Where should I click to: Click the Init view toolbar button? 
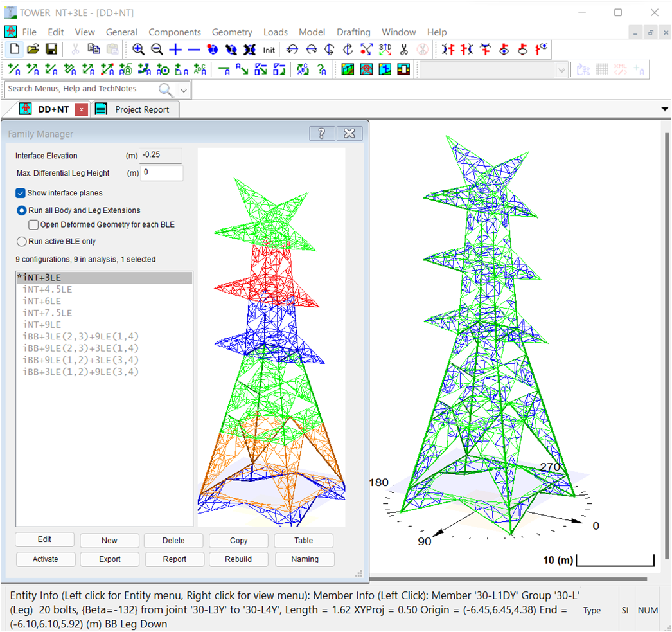(269, 50)
